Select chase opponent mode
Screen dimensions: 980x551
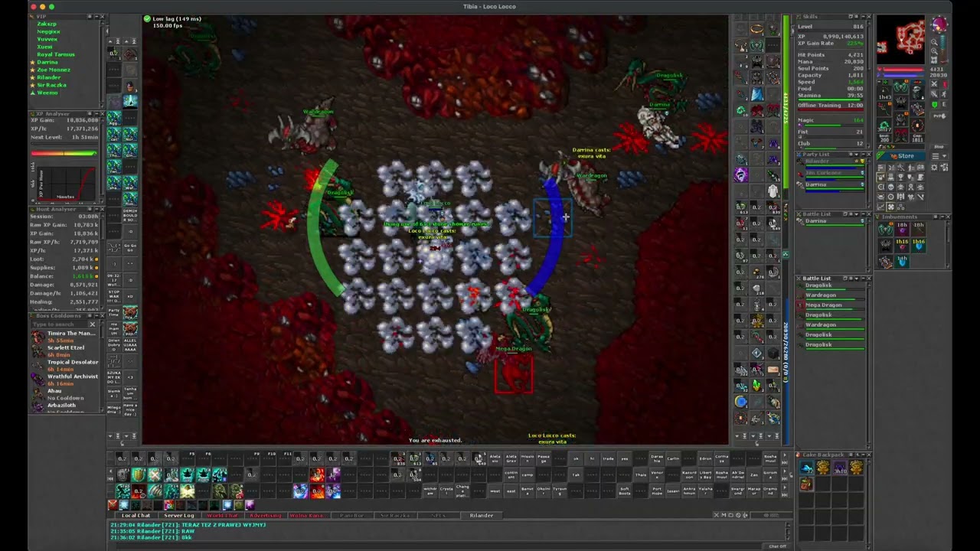click(x=943, y=94)
